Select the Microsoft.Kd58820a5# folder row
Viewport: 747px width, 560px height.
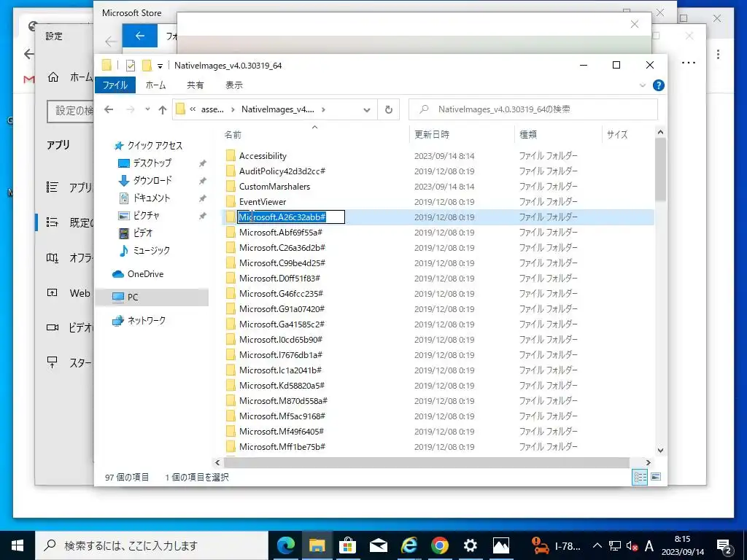click(438, 385)
